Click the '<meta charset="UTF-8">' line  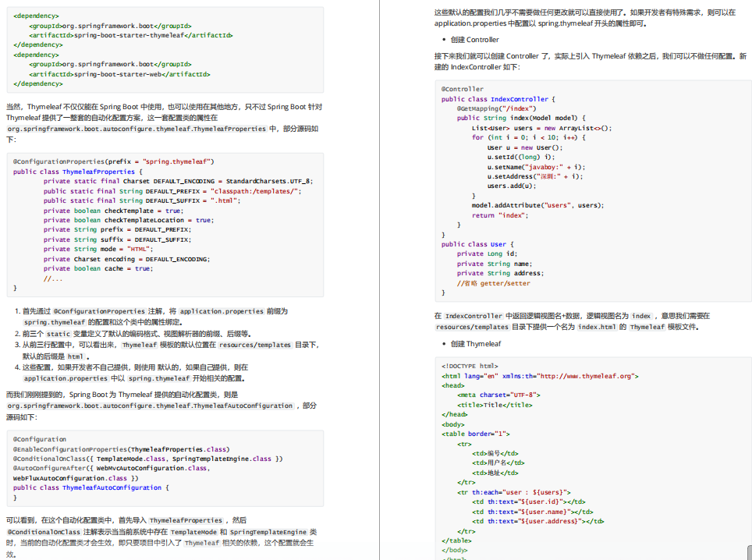point(498,395)
